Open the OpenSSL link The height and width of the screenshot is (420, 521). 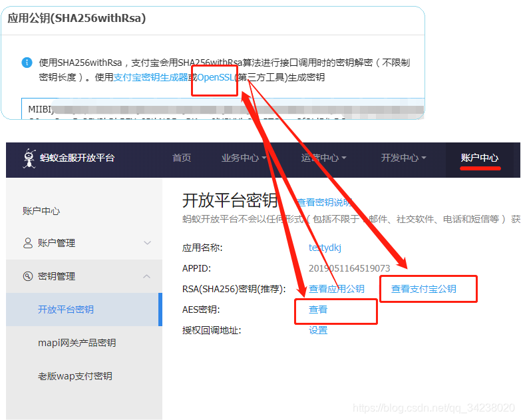(216, 77)
